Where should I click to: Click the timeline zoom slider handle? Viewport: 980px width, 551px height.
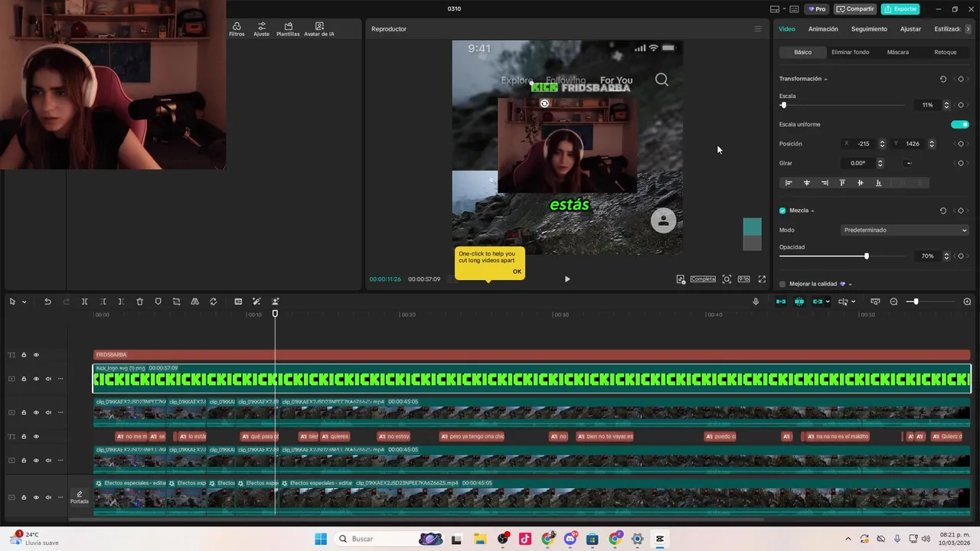[916, 302]
